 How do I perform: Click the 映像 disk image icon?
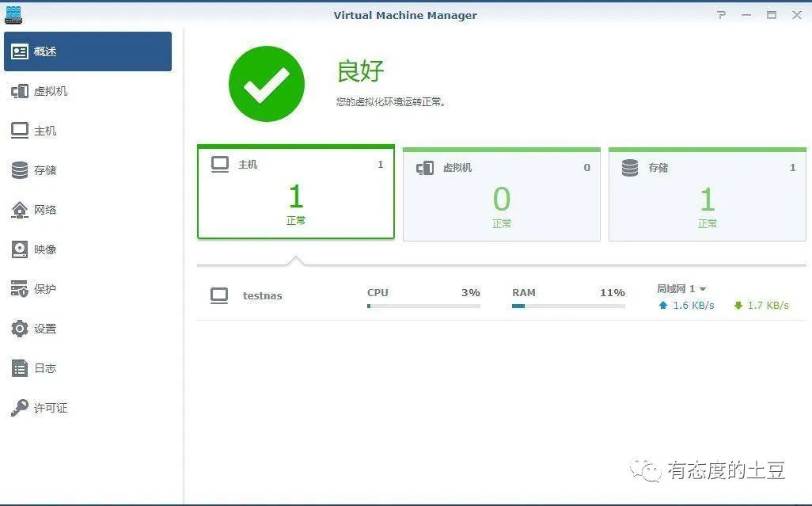[20, 249]
